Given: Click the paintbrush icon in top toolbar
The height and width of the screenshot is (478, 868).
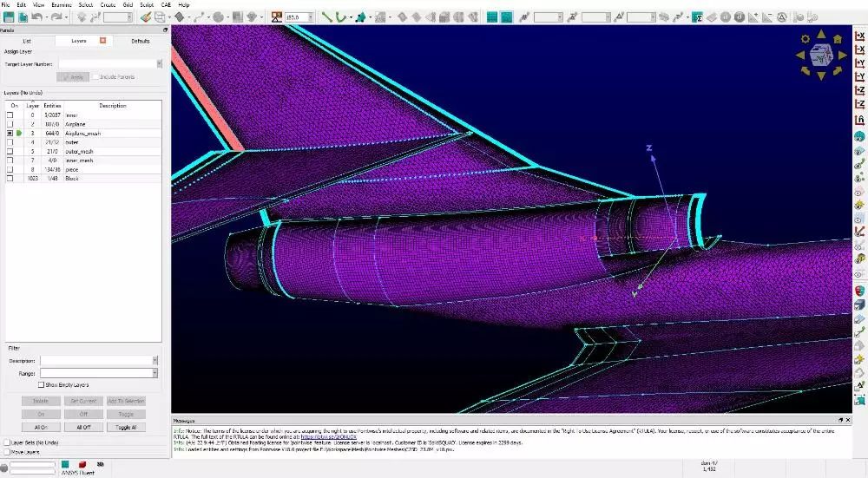Looking at the screenshot, I should (x=148, y=16).
